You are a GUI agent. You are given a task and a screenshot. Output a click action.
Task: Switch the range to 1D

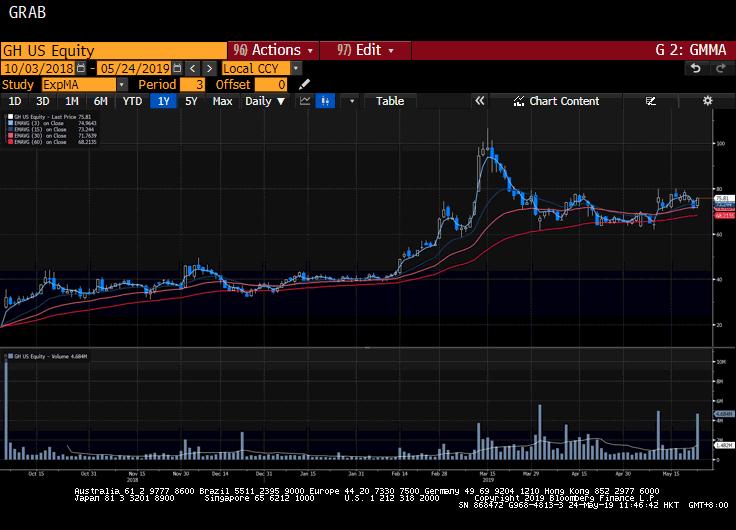tap(15, 101)
